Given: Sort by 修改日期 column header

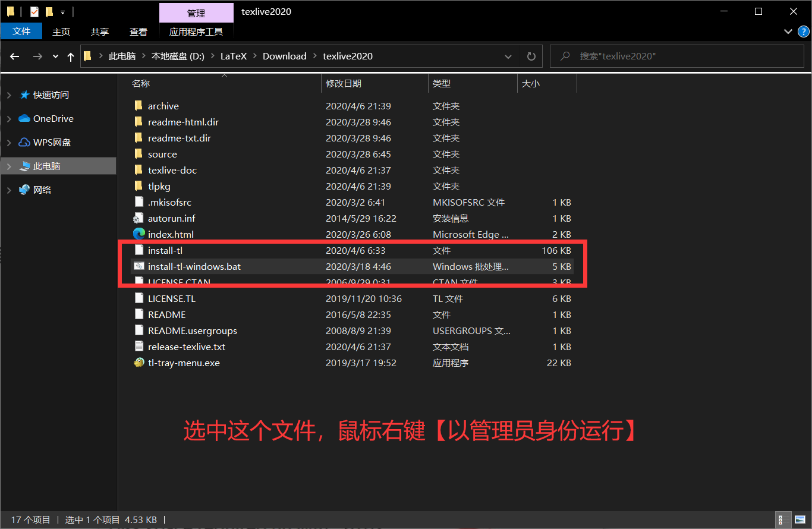Looking at the screenshot, I should (344, 84).
